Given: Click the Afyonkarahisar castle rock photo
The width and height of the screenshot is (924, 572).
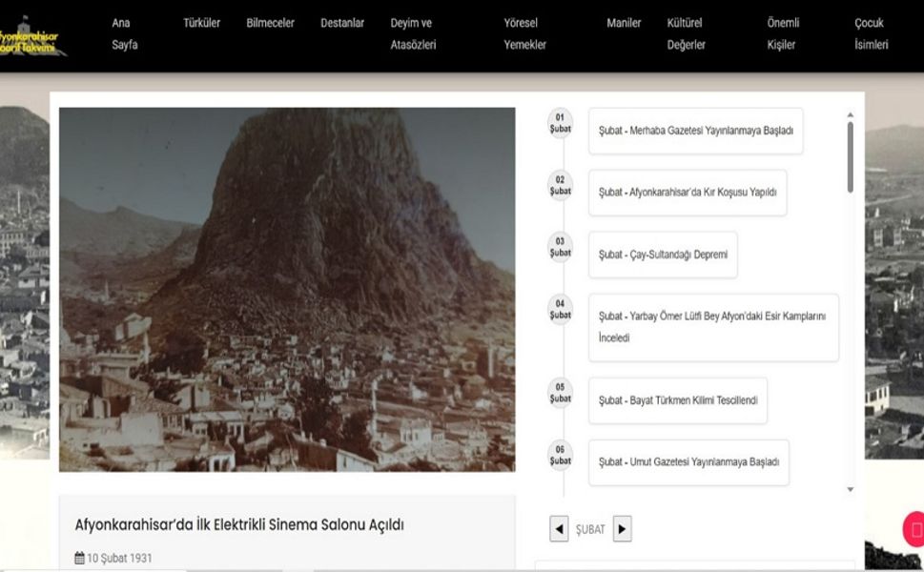Looking at the screenshot, I should click(287, 289).
